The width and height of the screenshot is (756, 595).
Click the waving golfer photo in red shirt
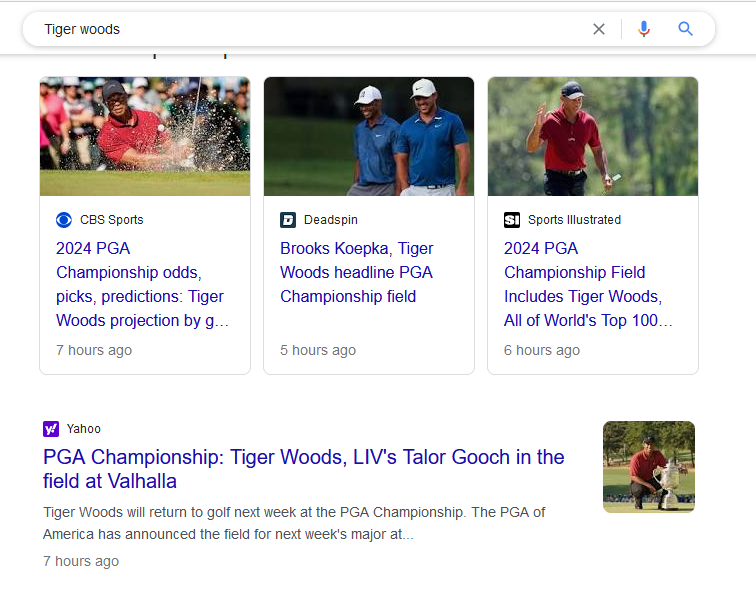click(593, 136)
